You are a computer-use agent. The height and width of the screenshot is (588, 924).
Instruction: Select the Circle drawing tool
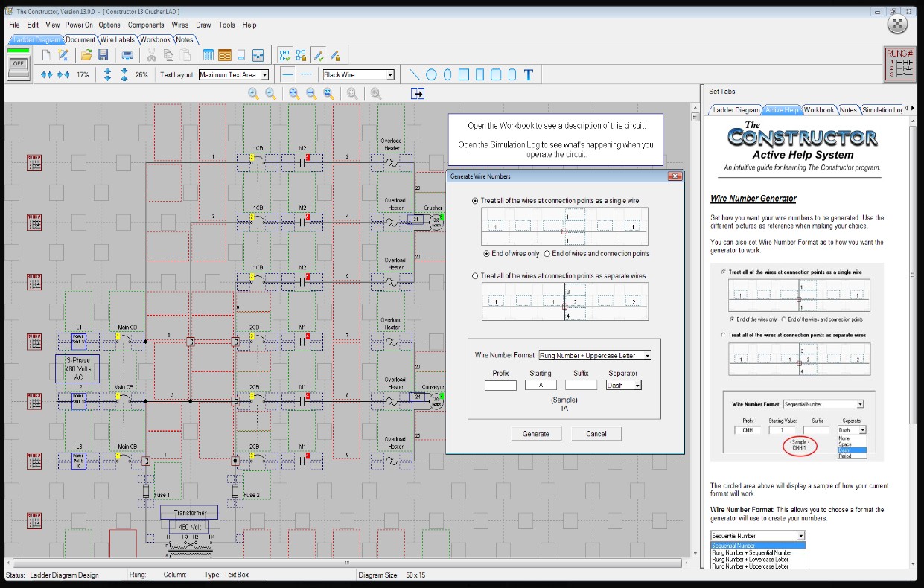(431, 74)
